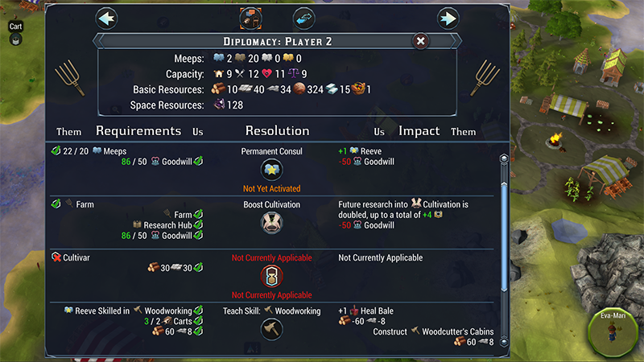Click the Boost Cultivation label
The image size is (644, 362).
point(272,204)
